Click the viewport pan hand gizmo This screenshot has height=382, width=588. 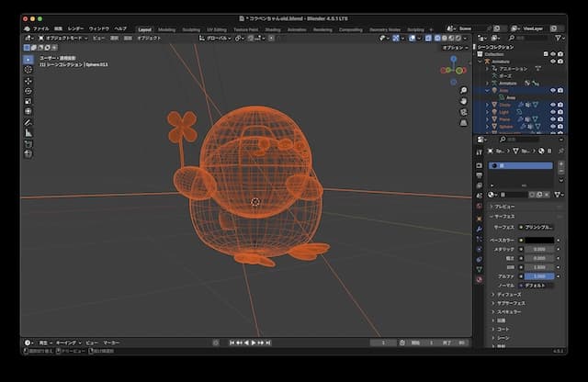click(463, 101)
